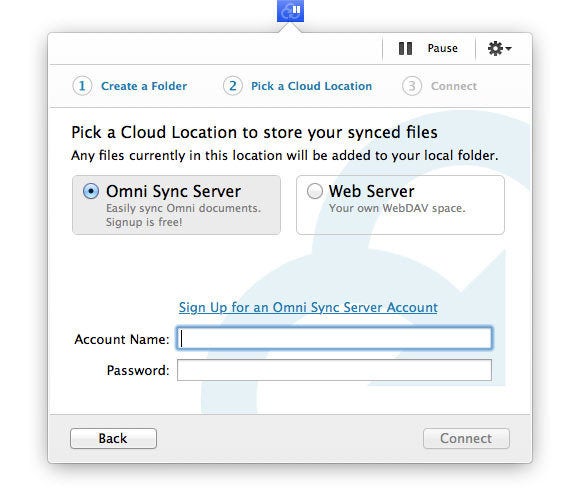Click the Connect button at bottom
580x504 pixels.
coord(466,439)
